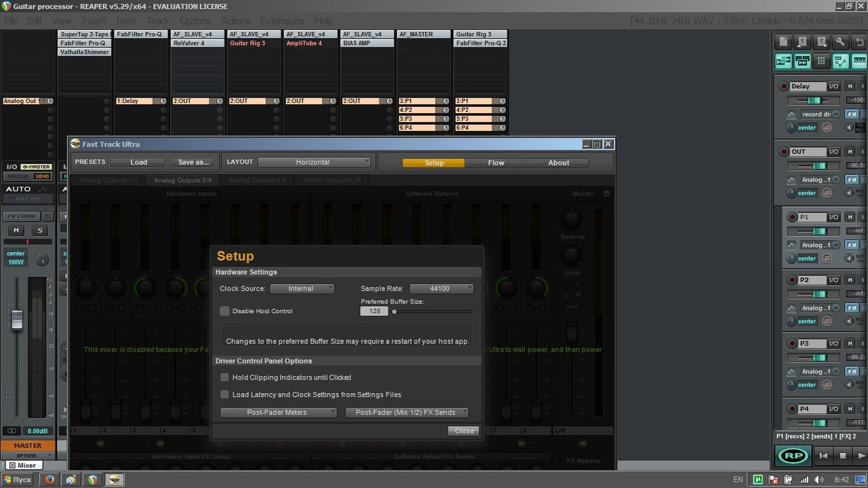Close the Setup dialog with Close button

pos(464,430)
